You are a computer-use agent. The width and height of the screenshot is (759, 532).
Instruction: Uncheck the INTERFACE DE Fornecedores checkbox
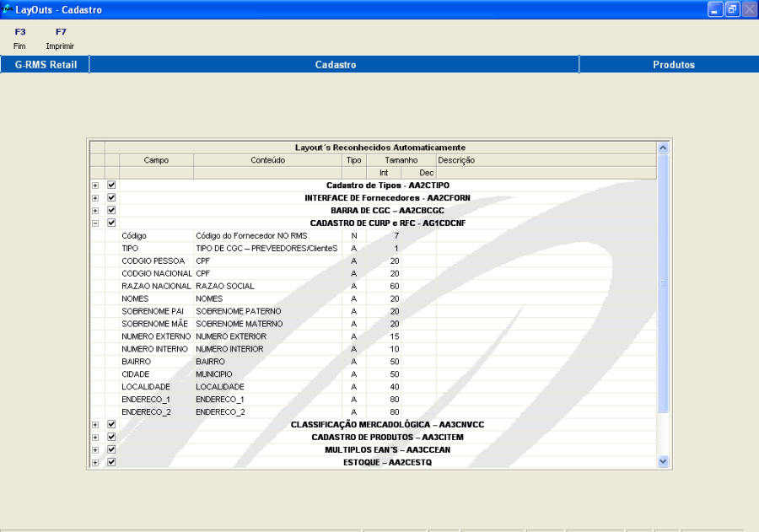pyautogui.click(x=111, y=197)
